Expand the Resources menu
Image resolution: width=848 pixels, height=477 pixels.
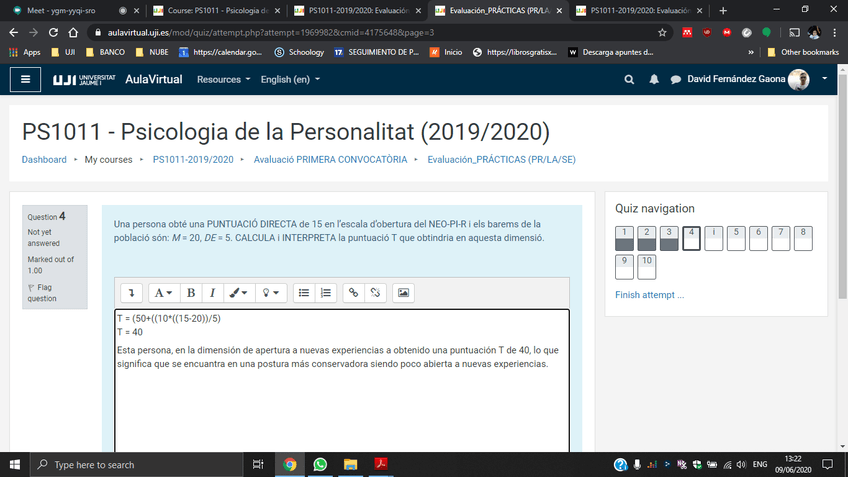click(223, 79)
